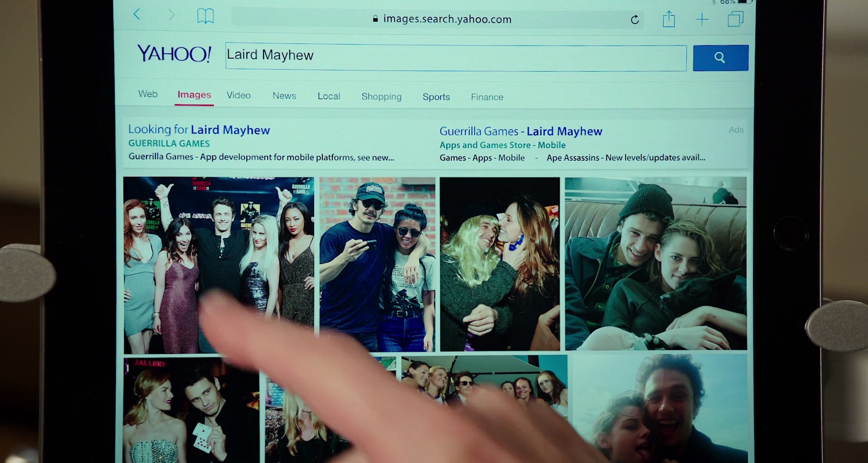This screenshot has height=463, width=868.
Task: Tap the Safari back arrow
Action: coord(137,14)
